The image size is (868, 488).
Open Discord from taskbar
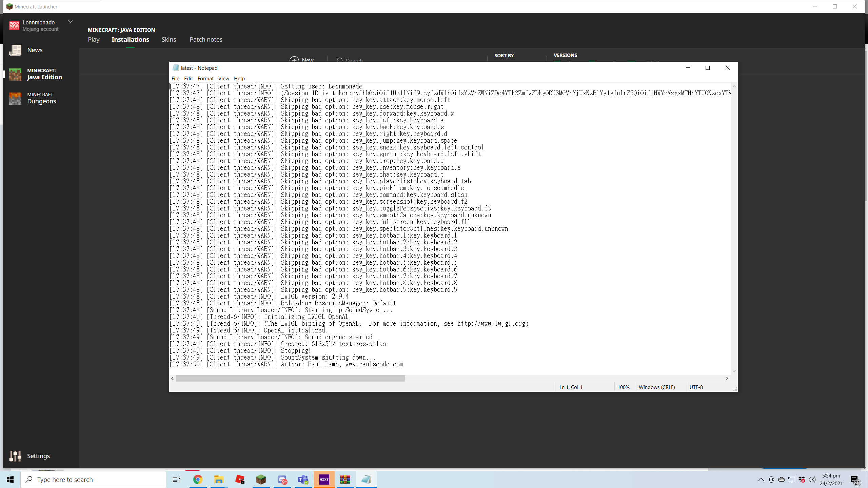click(x=282, y=480)
